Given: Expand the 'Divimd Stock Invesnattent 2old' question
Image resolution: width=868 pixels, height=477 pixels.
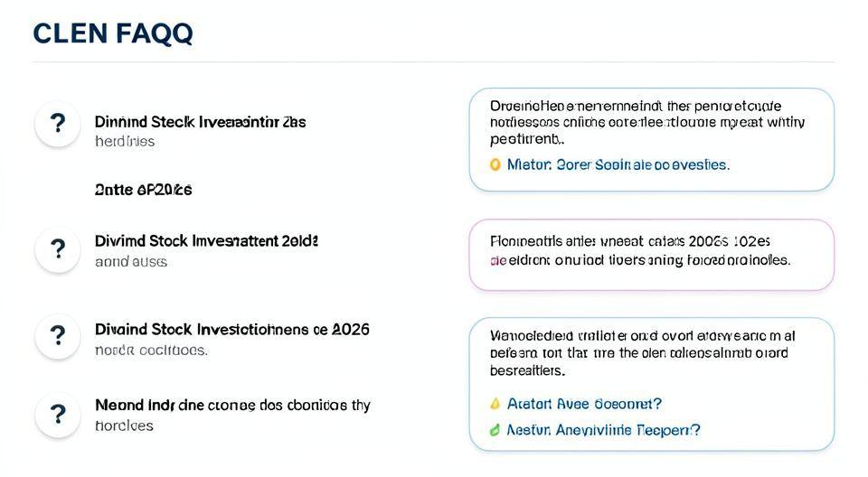Looking at the screenshot, I should coord(206,241).
